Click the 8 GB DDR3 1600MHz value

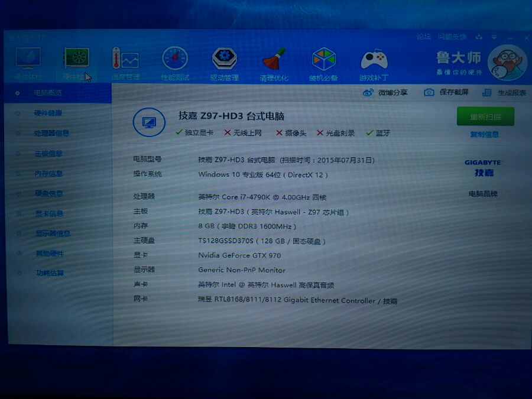[247, 226]
